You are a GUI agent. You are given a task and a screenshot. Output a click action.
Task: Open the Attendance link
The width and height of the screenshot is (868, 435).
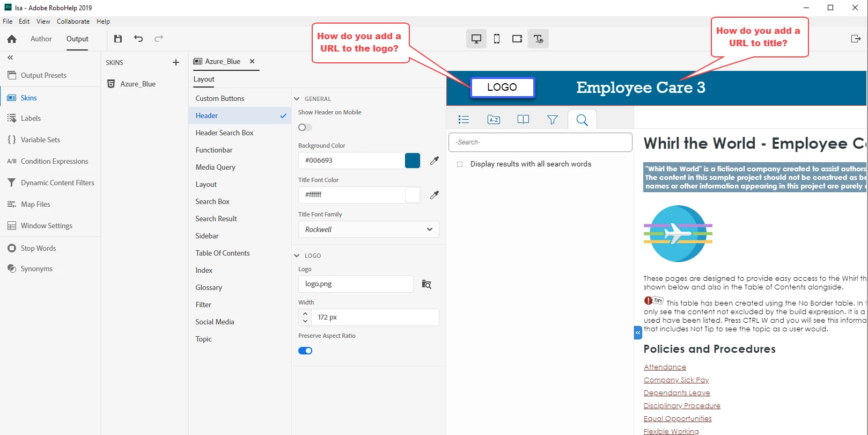click(x=665, y=367)
